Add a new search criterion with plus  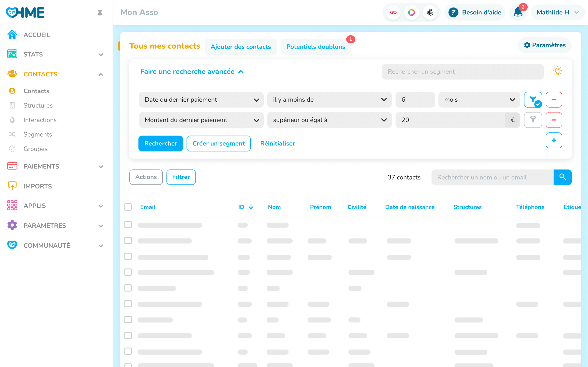[554, 140]
